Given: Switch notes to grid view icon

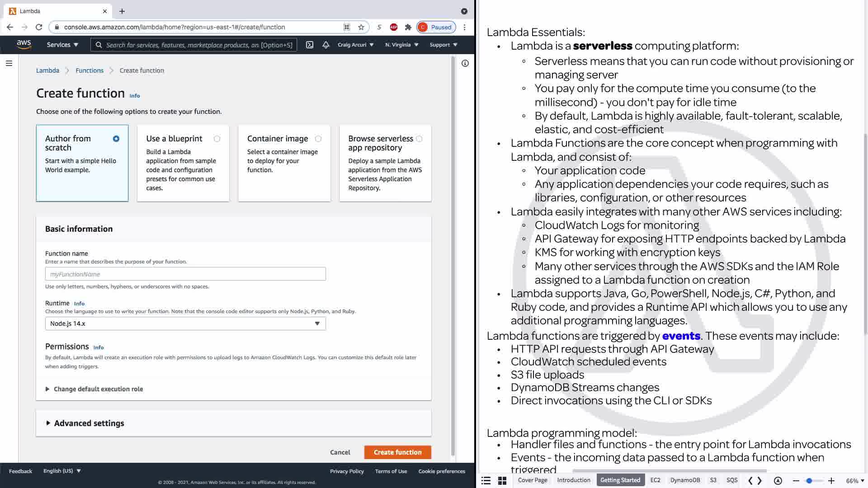Looking at the screenshot, I should click(502, 481).
